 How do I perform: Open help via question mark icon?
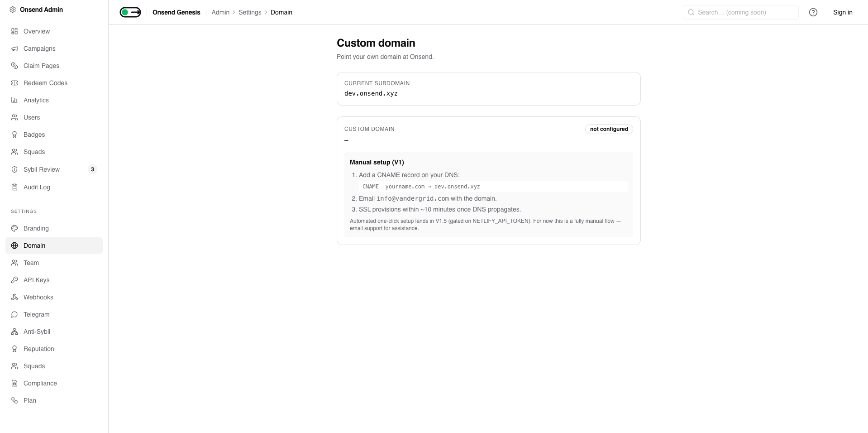pyautogui.click(x=813, y=12)
